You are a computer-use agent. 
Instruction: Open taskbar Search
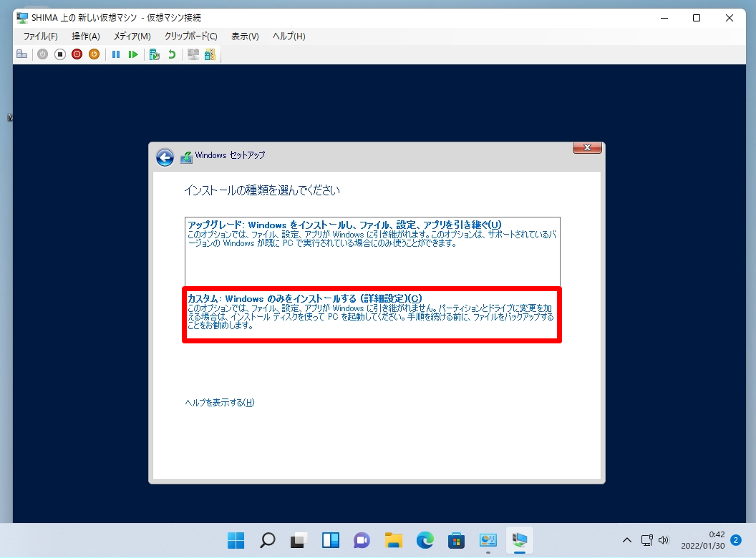pos(267,540)
